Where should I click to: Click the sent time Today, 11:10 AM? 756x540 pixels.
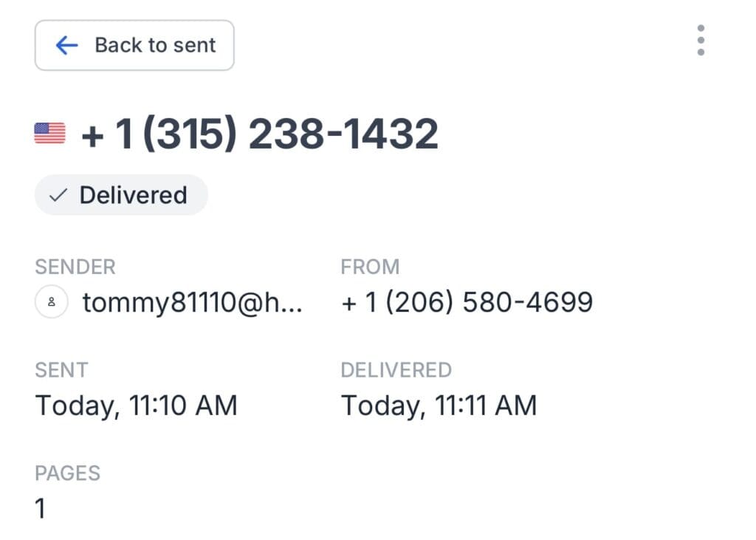[137, 406]
